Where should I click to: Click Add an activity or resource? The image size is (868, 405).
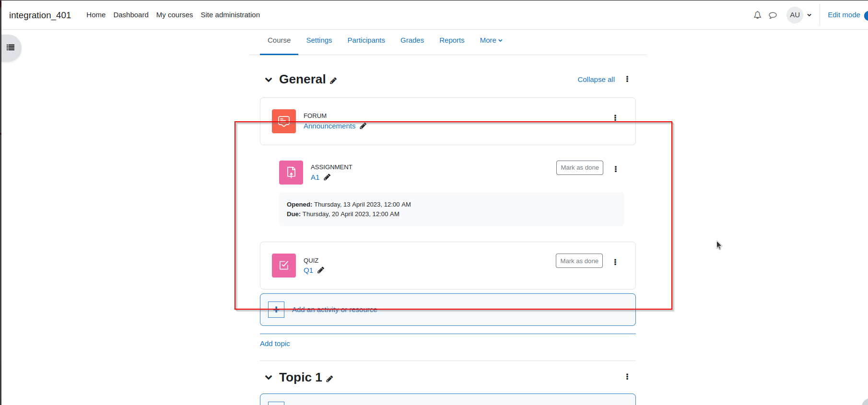[448, 310]
